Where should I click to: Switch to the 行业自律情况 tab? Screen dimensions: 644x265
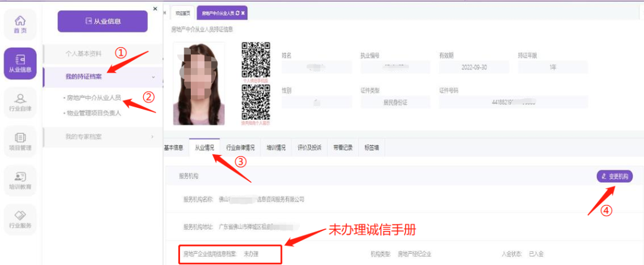tap(240, 148)
